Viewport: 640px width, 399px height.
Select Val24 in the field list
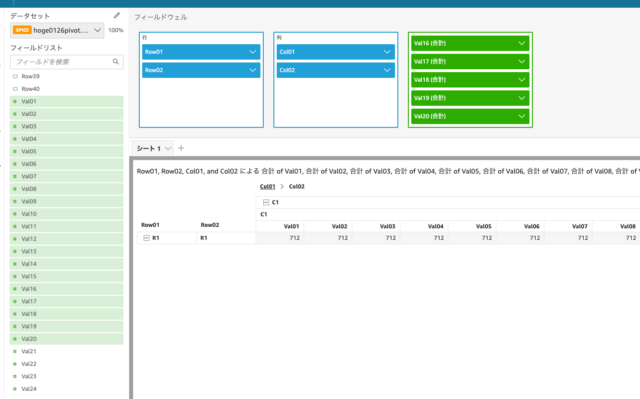(67, 389)
